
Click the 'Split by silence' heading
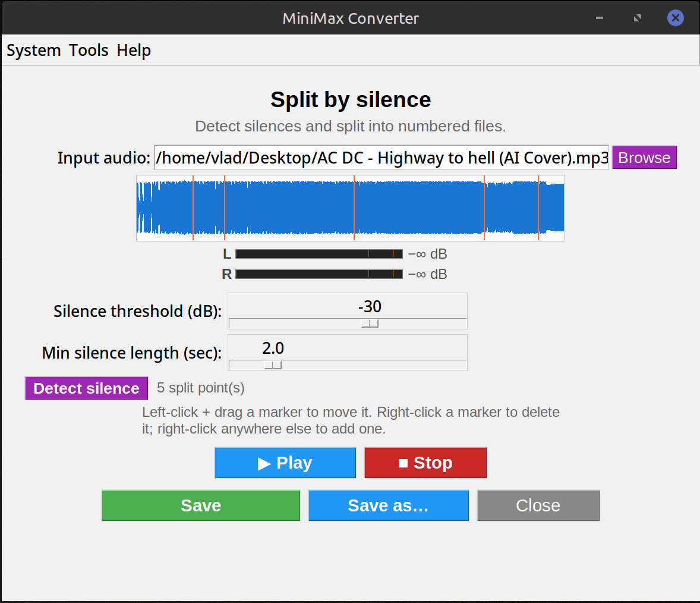coord(351,99)
